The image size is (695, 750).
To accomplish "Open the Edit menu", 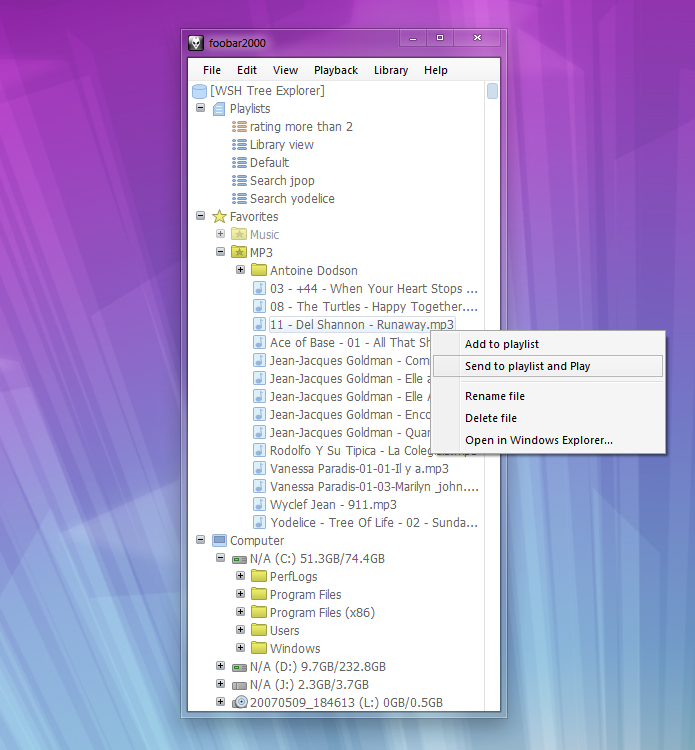I will coord(247,70).
